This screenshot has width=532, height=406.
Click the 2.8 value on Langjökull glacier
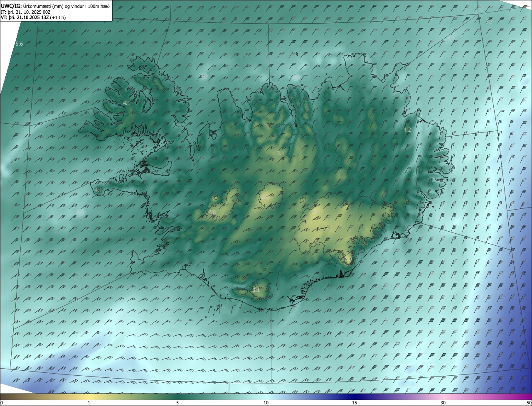point(212,213)
